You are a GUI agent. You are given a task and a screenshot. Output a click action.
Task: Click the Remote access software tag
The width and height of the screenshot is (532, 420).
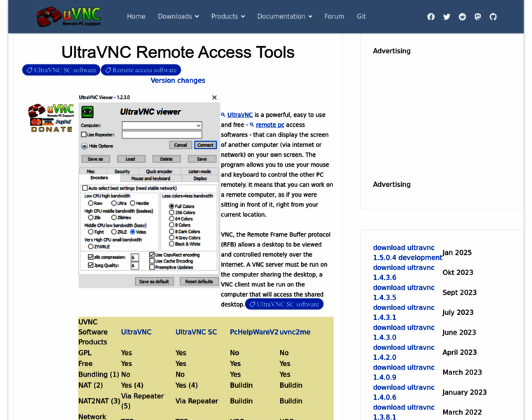(x=141, y=70)
